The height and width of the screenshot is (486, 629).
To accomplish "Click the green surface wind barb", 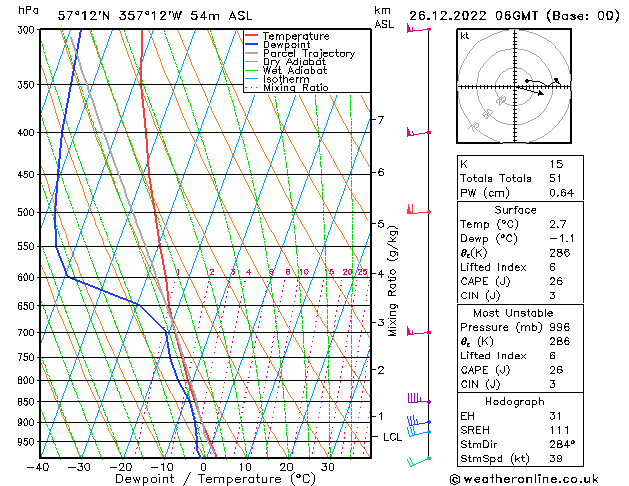I will click(418, 462).
